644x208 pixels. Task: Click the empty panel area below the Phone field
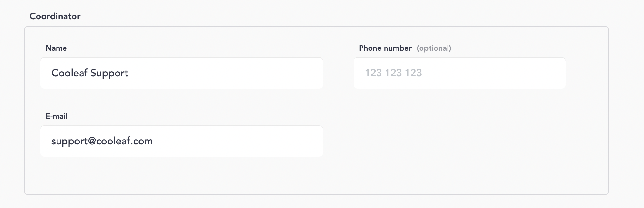click(x=459, y=141)
